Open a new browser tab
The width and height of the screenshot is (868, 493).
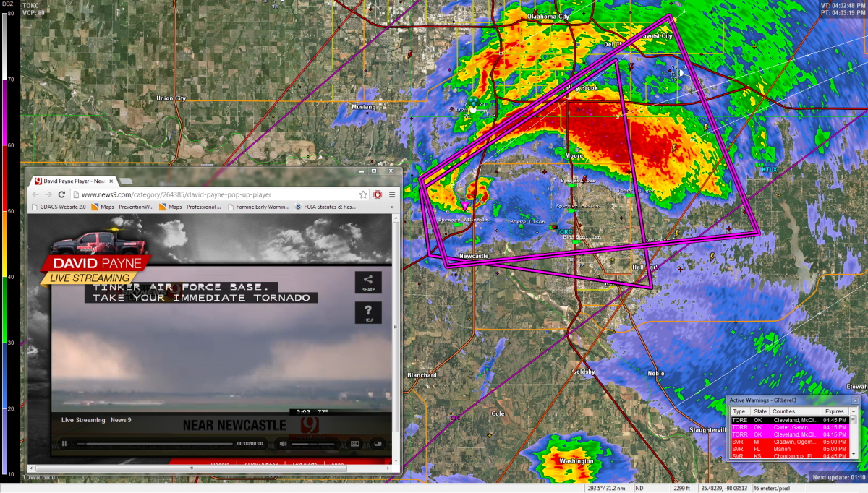(125, 181)
